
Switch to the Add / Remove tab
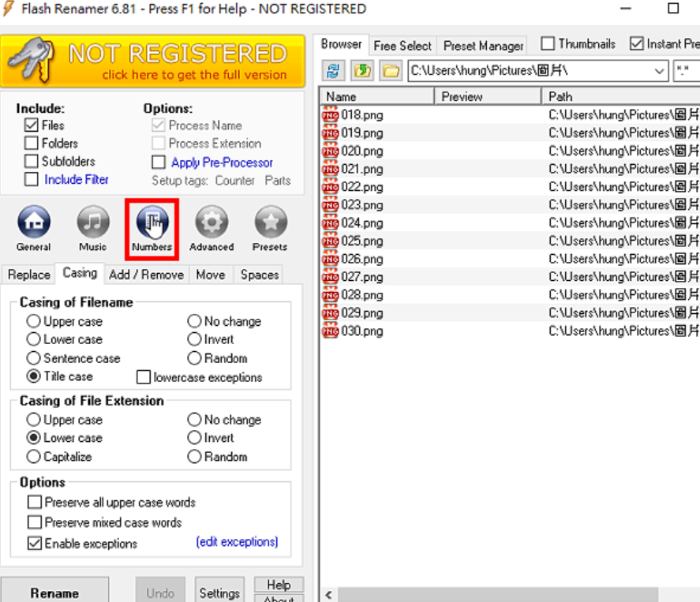pos(147,275)
